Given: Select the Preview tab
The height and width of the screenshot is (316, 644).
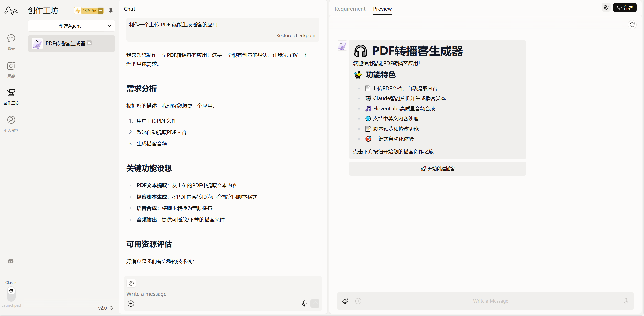Looking at the screenshot, I should [x=382, y=9].
